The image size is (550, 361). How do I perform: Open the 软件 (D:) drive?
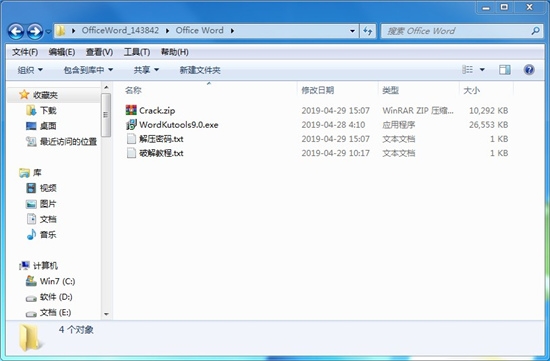pyautogui.click(x=56, y=297)
